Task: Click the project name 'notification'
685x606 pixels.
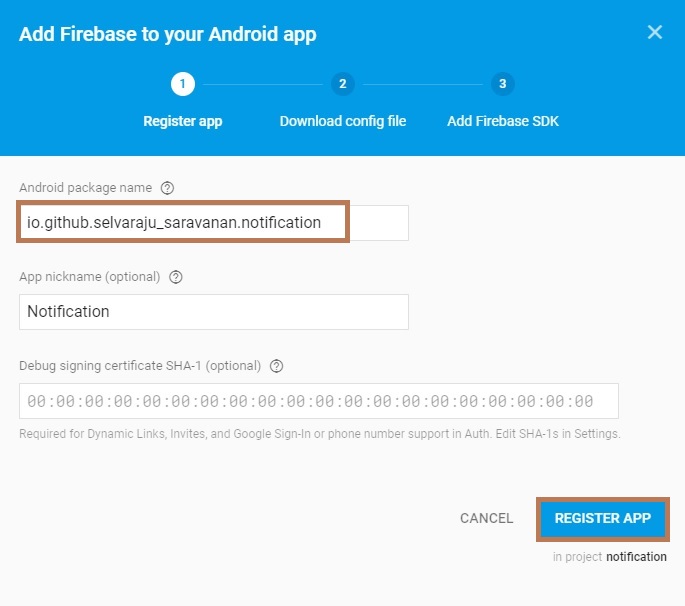Action: (x=636, y=557)
